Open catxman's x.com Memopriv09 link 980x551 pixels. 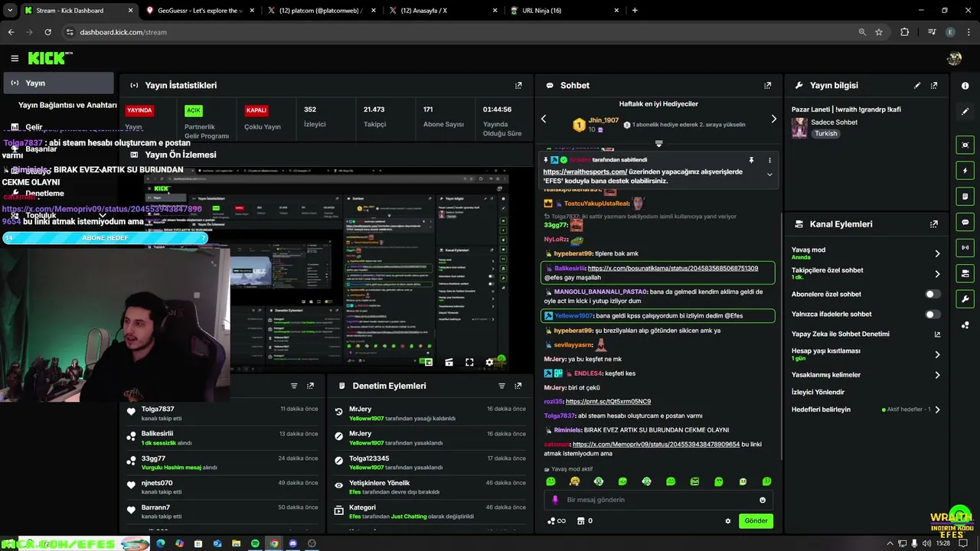pyautogui.click(x=656, y=445)
